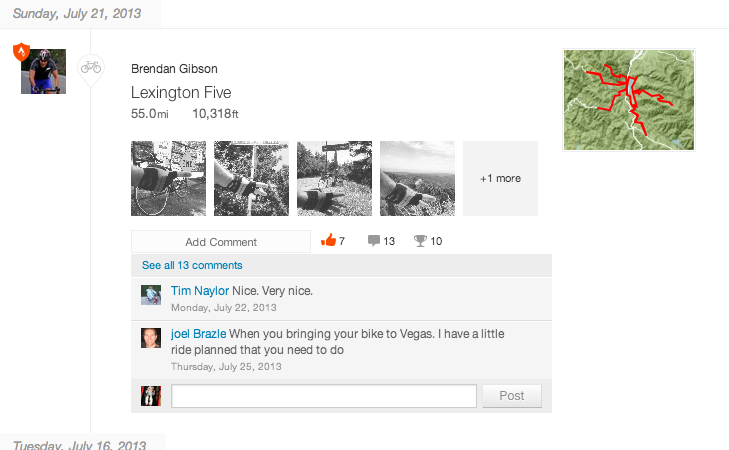Click the bicycle ride-type icon
The width and height of the screenshot is (729, 450).
click(x=90, y=67)
